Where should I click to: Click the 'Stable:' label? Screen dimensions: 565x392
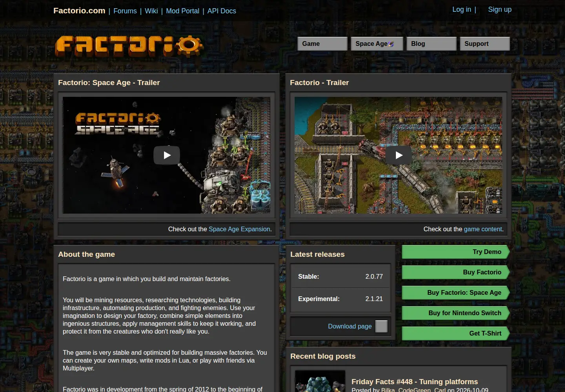(x=308, y=276)
